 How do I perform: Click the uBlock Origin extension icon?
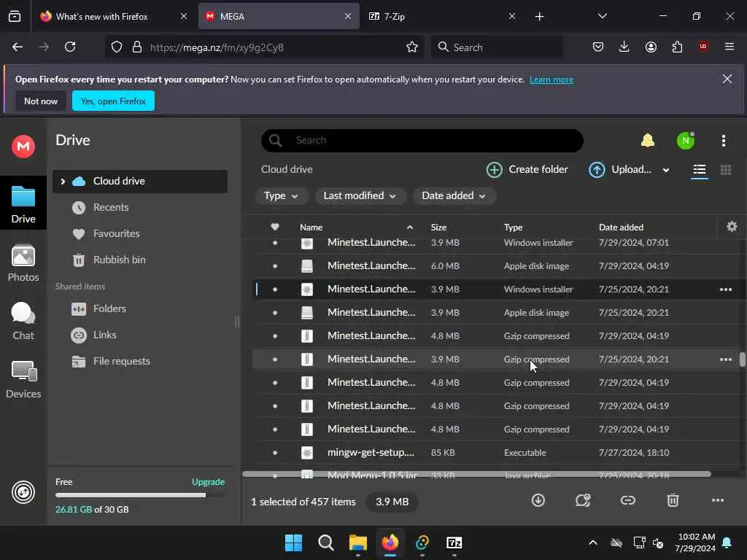pyautogui.click(x=703, y=47)
